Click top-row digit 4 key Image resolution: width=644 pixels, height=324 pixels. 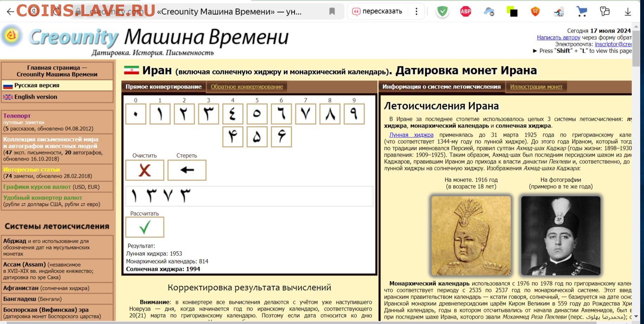[233, 114]
